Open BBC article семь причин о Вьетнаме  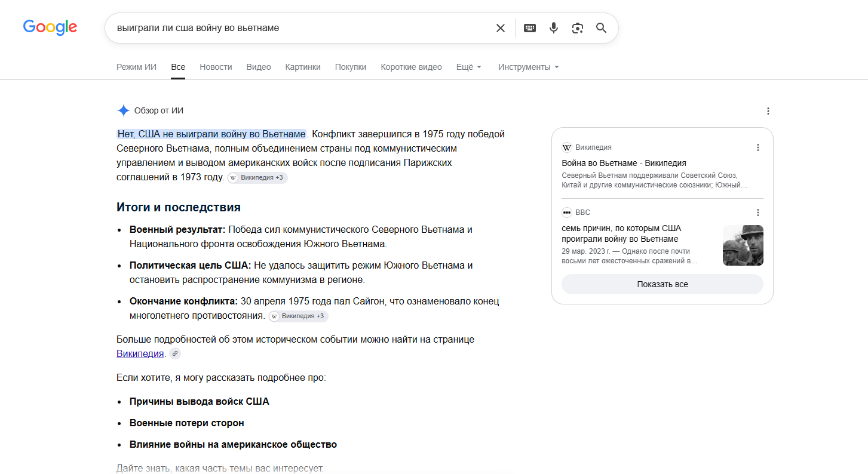(621, 233)
